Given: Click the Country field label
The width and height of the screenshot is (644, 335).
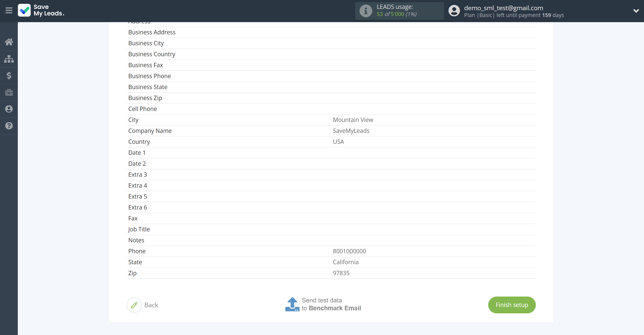Looking at the screenshot, I should click(139, 142).
